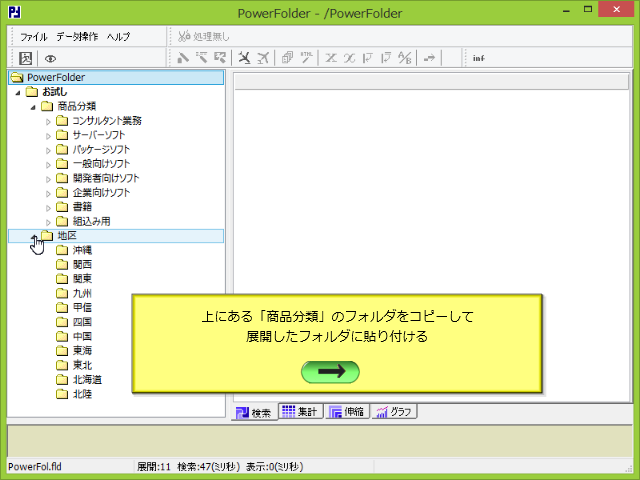The width and height of the screenshot is (640, 480).
Task: Click the second return-arrow sort icon
Action: [x=386, y=58]
